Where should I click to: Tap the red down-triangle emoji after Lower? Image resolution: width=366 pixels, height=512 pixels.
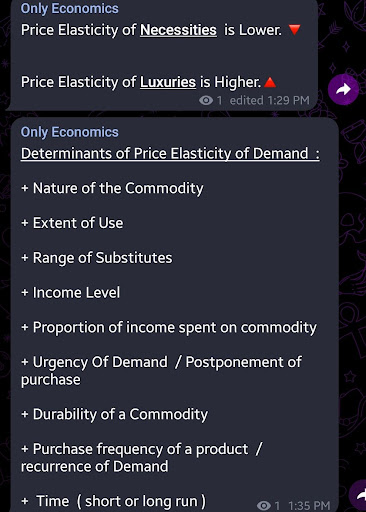click(294, 30)
